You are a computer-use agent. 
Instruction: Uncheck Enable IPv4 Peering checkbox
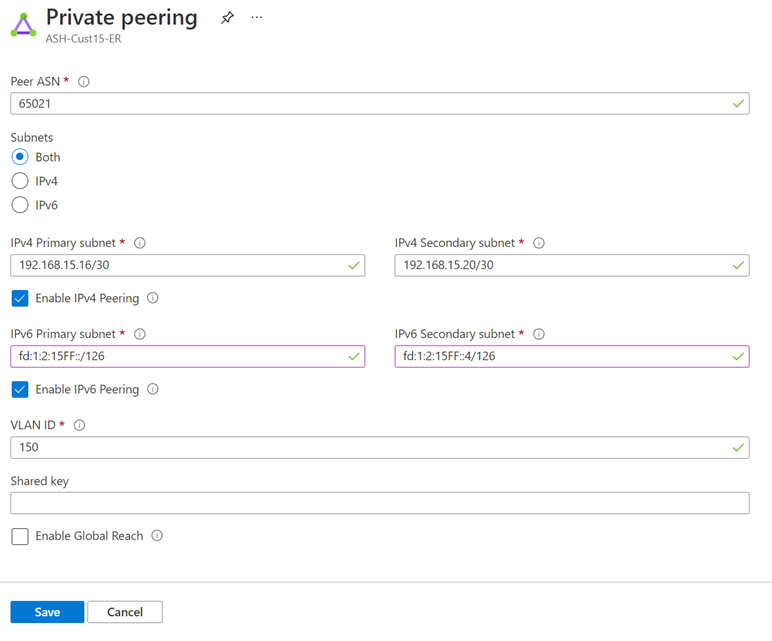coord(20,298)
